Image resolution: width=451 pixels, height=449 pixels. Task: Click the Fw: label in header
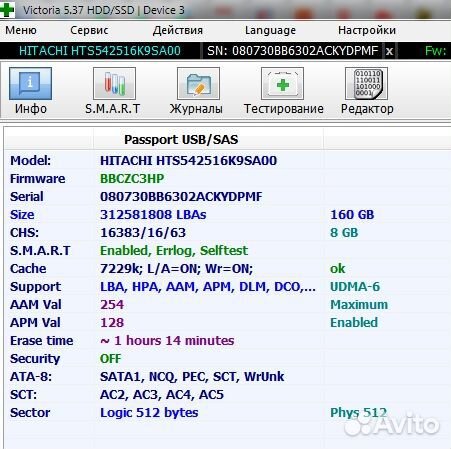tap(435, 51)
